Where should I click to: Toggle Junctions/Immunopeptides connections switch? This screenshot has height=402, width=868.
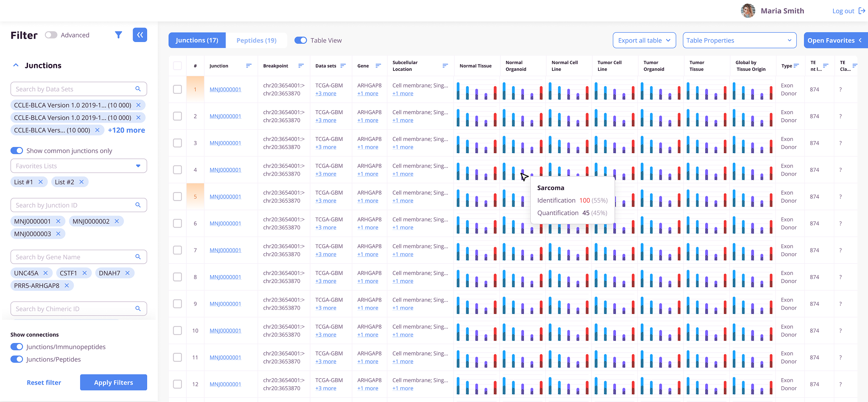[x=17, y=347]
